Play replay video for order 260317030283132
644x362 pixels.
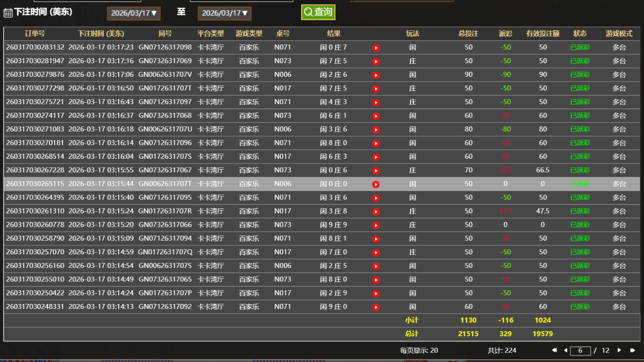pos(376,48)
